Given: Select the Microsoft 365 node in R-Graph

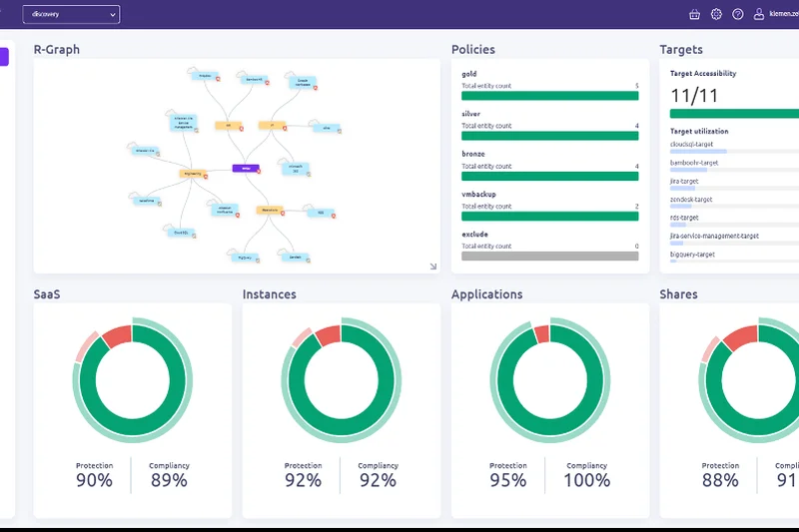Looking at the screenshot, I should (296, 168).
